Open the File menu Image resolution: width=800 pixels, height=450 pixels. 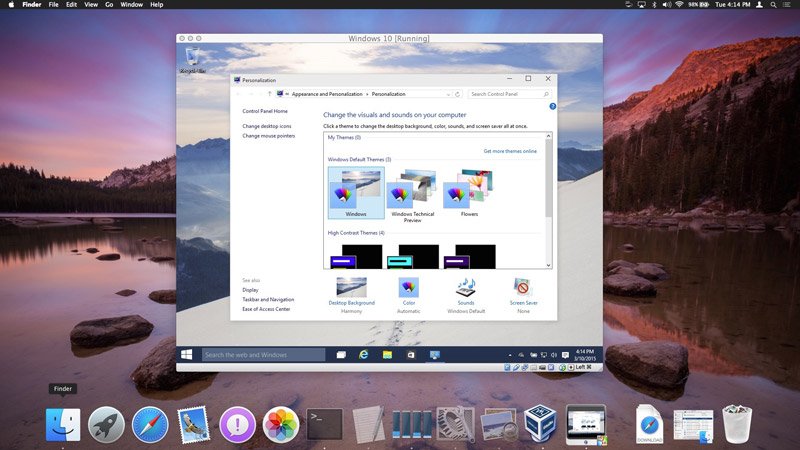[53, 5]
